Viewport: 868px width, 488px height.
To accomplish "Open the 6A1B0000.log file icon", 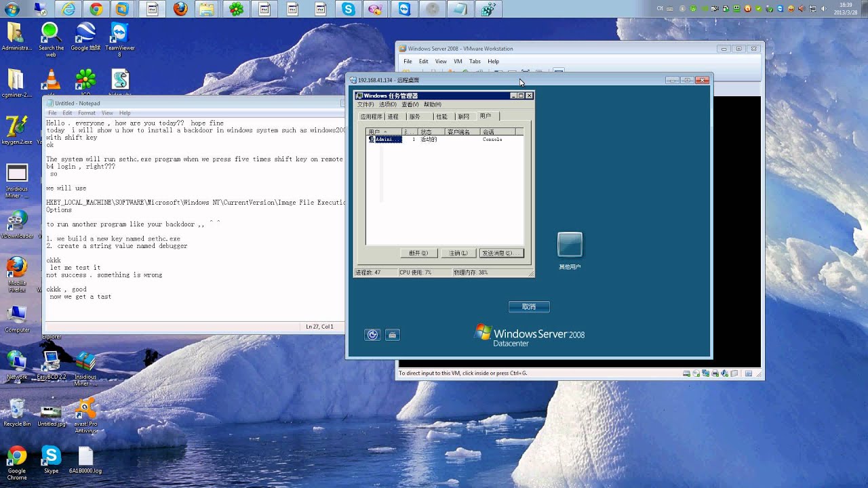I will click(x=85, y=460).
